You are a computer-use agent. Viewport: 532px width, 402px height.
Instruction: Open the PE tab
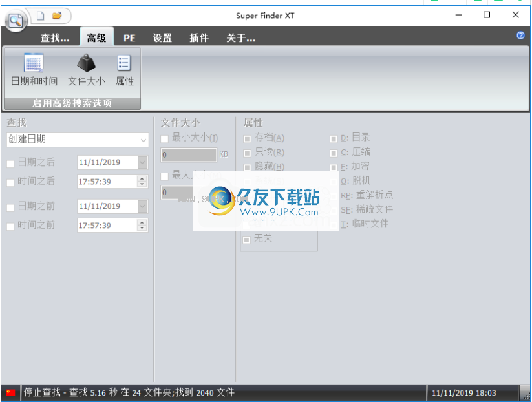point(129,37)
